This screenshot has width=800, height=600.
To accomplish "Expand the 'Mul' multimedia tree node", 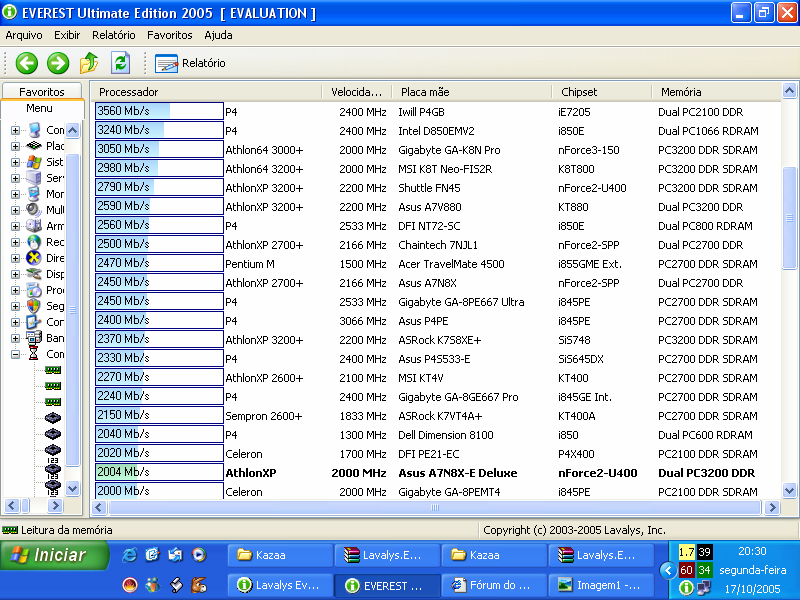I will pos(15,210).
